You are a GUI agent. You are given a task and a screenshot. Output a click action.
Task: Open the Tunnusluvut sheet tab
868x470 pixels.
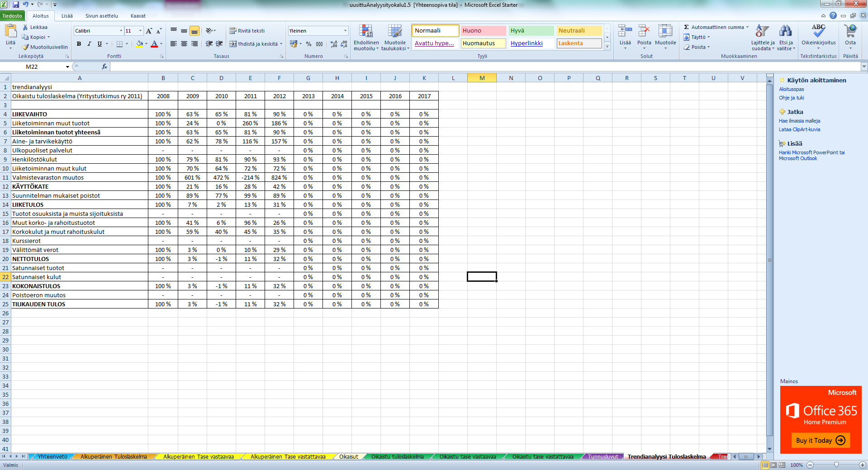(x=603, y=457)
